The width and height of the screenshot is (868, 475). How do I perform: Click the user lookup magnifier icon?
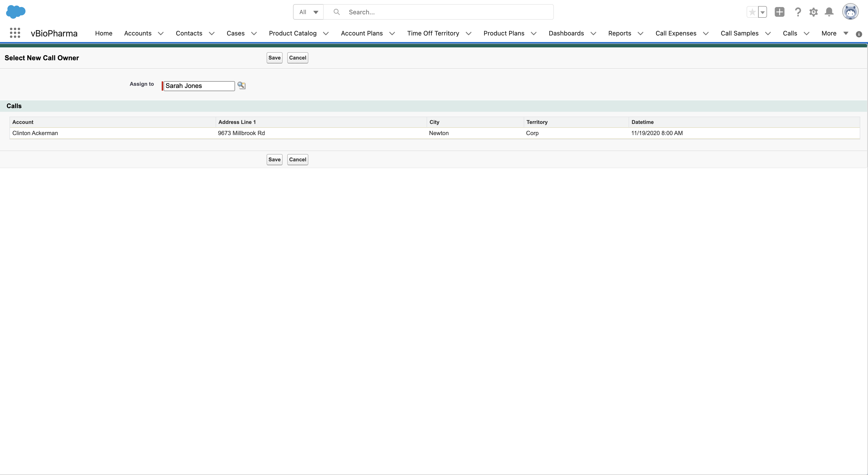[242, 86]
